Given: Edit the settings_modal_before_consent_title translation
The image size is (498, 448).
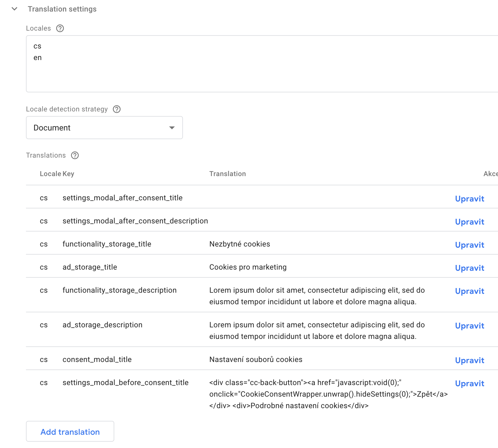Looking at the screenshot, I should [x=469, y=383].
